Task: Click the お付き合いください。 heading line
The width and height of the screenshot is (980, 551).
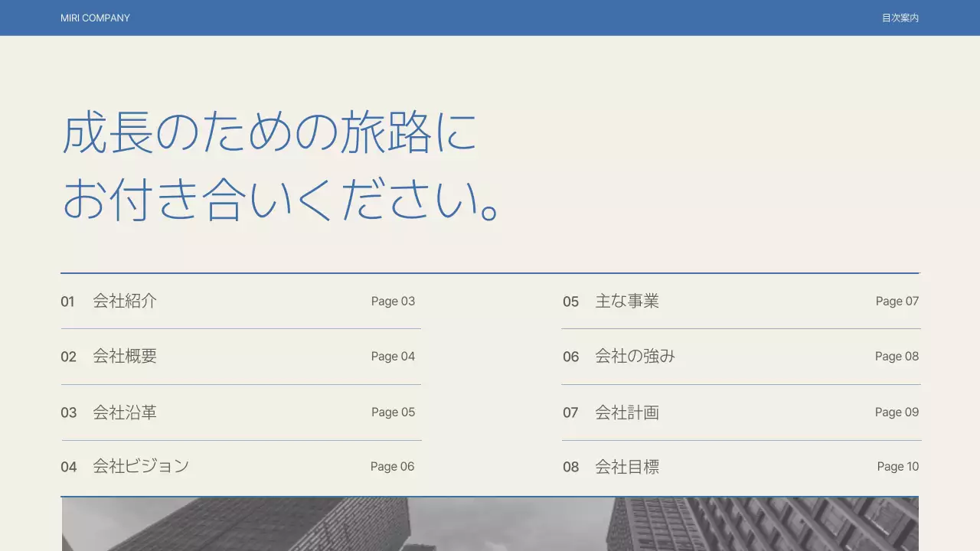Action: pyautogui.click(x=281, y=201)
